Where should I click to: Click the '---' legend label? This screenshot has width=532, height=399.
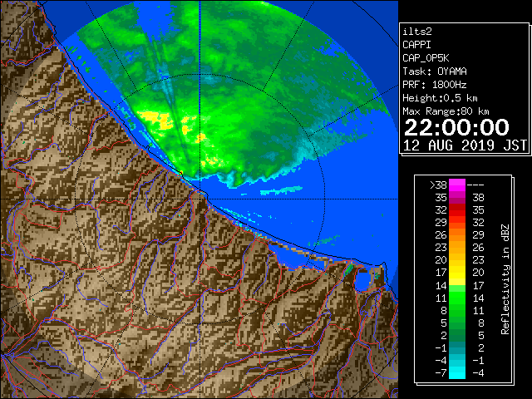(475, 185)
